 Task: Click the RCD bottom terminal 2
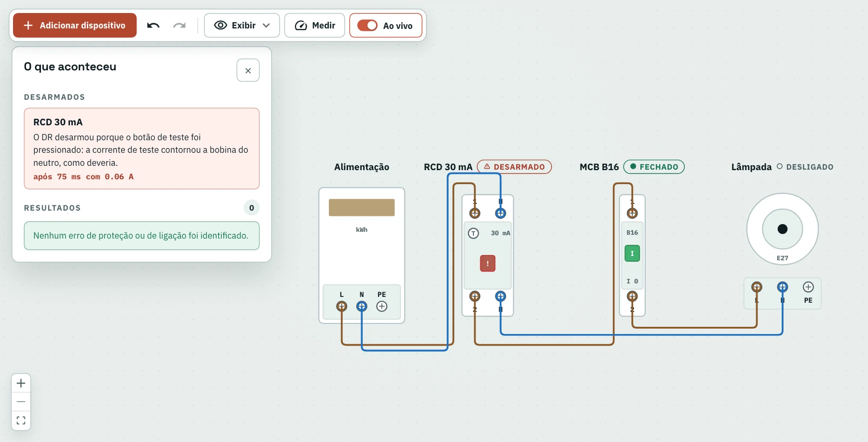(x=475, y=296)
